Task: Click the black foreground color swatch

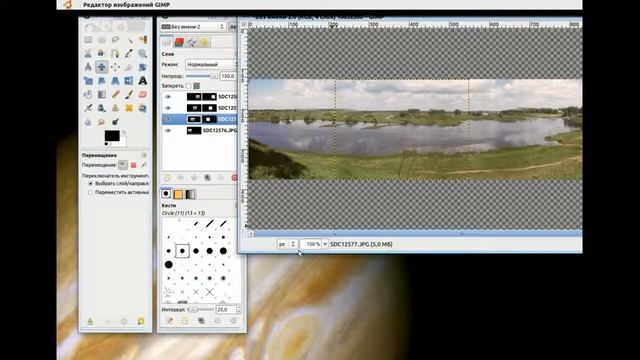Action: pos(112,136)
